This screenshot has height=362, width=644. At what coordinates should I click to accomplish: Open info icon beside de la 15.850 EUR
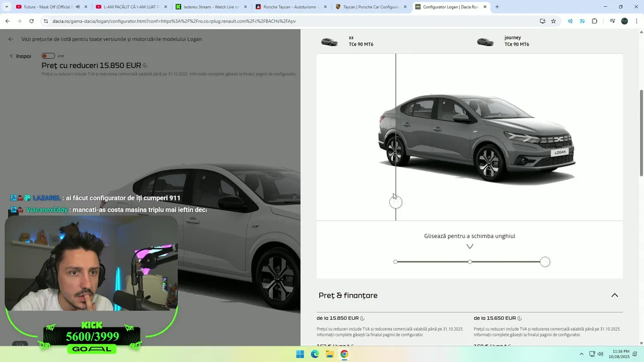362,318
